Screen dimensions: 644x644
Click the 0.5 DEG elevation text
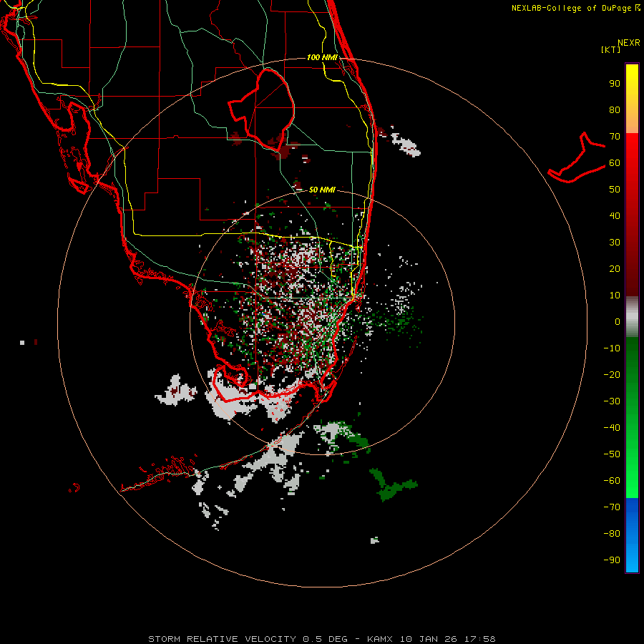click(x=325, y=639)
